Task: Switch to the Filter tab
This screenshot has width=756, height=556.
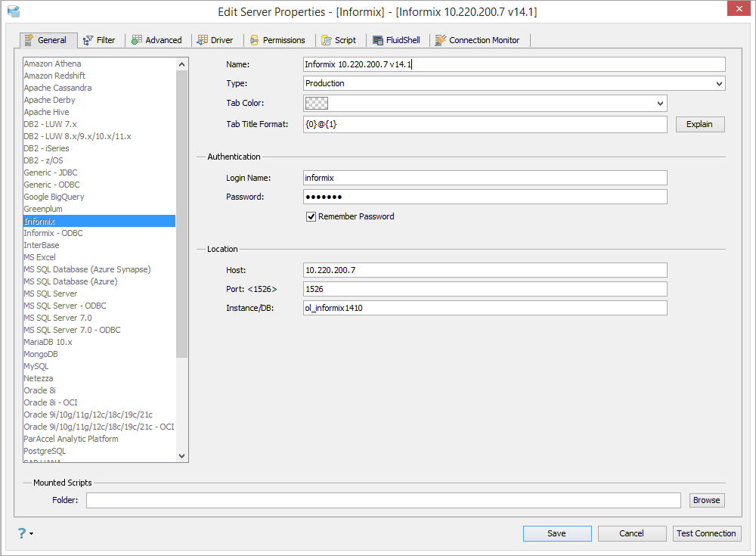Action: click(x=99, y=41)
